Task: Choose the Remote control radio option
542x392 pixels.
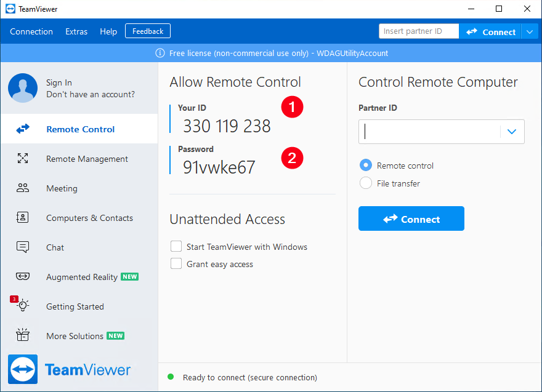Action: click(x=366, y=166)
